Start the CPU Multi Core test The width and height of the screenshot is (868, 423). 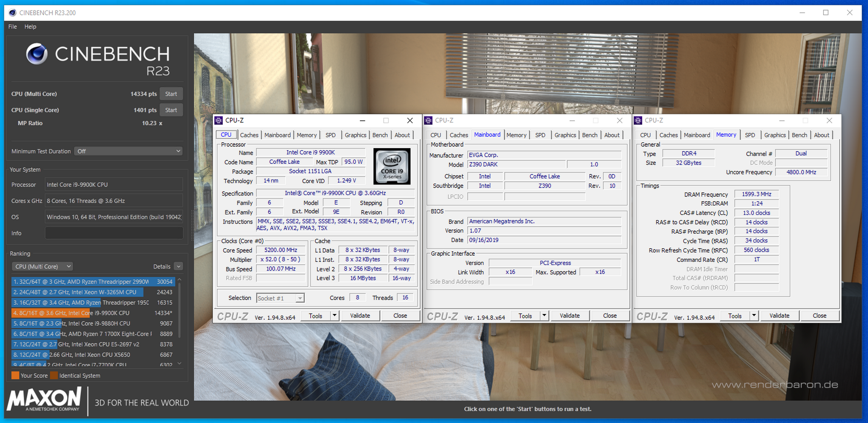coord(171,94)
